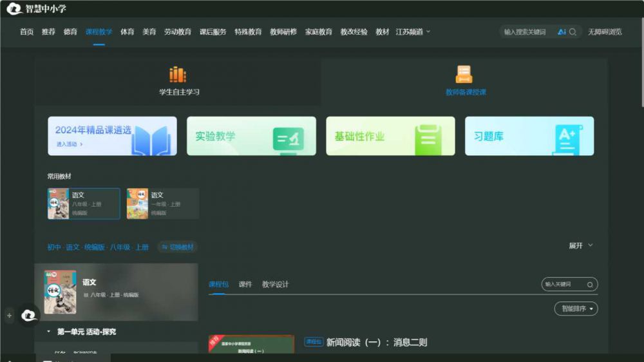The height and width of the screenshot is (362, 644).
Task: Click the 切换教材 button
Action: coord(177,247)
